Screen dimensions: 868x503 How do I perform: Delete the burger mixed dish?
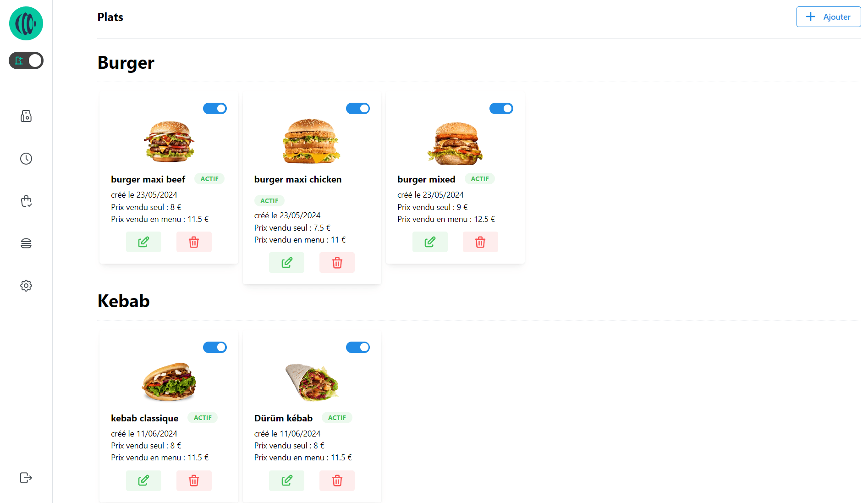[x=480, y=242]
